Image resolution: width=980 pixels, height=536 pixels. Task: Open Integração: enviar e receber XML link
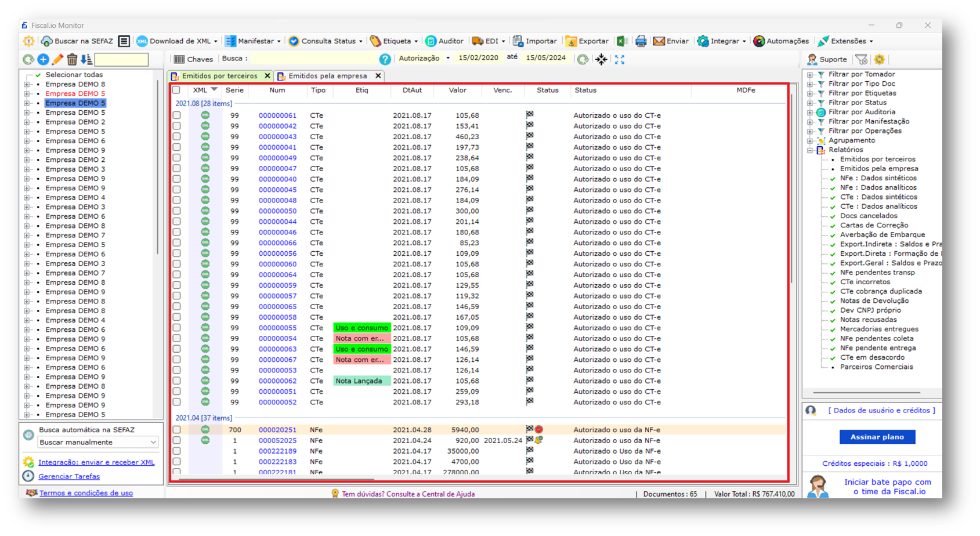(96, 462)
